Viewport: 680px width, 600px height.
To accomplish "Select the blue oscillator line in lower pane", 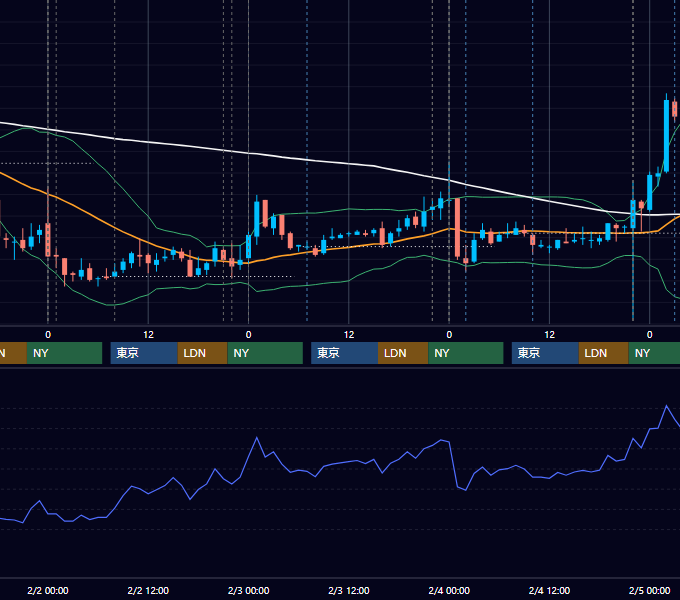I will [x=347, y=461].
